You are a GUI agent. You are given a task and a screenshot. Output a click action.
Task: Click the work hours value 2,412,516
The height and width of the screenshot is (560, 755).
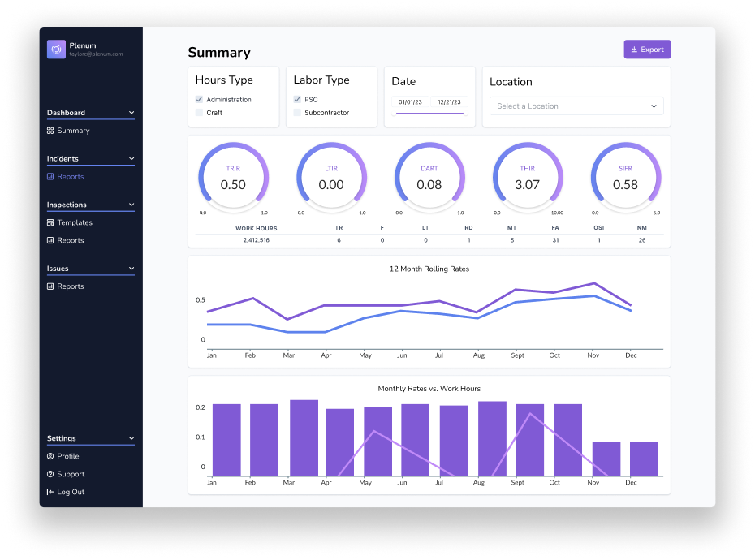[x=257, y=240]
